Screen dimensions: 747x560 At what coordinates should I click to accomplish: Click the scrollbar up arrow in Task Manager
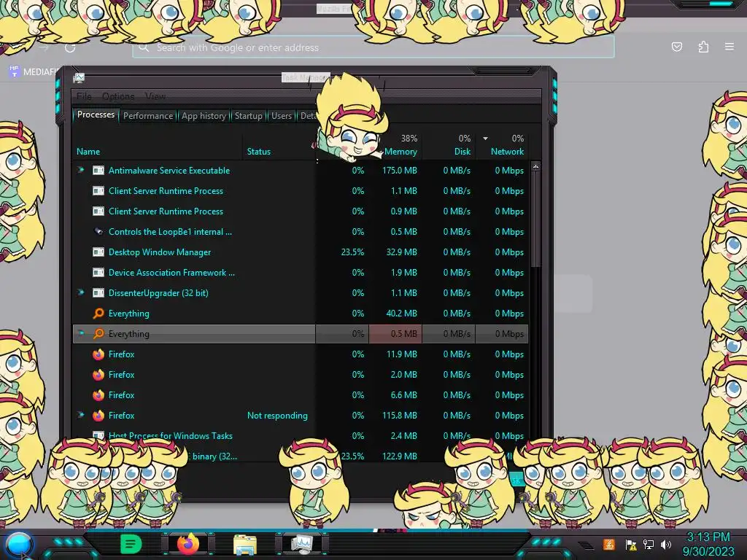[535, 167]
